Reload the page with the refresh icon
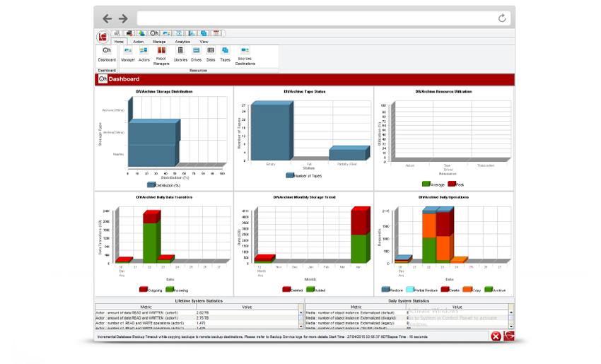 point(502,18)
